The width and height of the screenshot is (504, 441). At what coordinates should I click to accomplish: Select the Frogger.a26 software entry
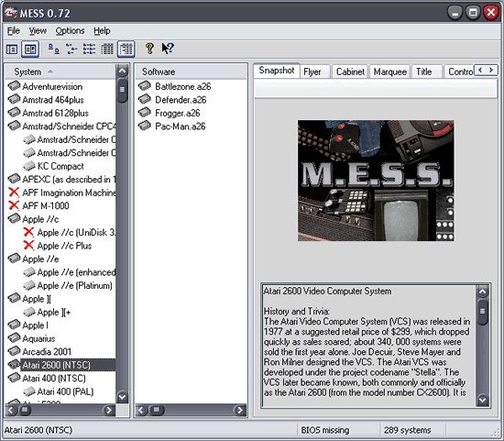click(178, 113)
